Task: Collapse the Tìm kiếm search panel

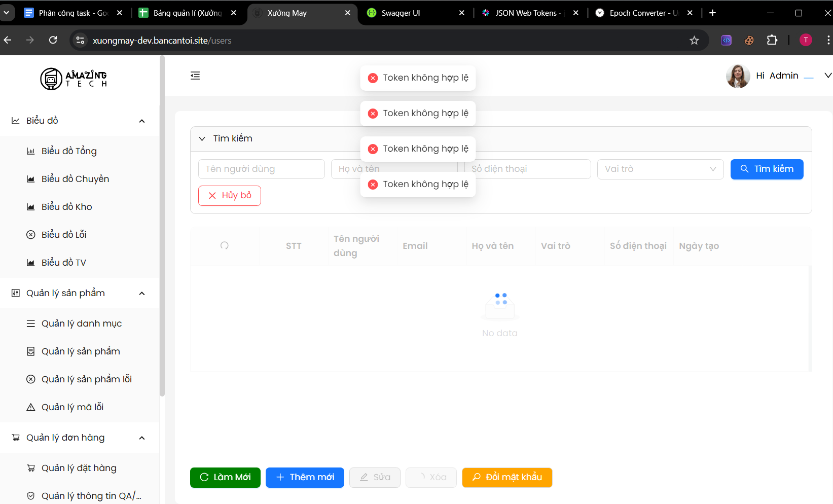Action: (202, 138)
